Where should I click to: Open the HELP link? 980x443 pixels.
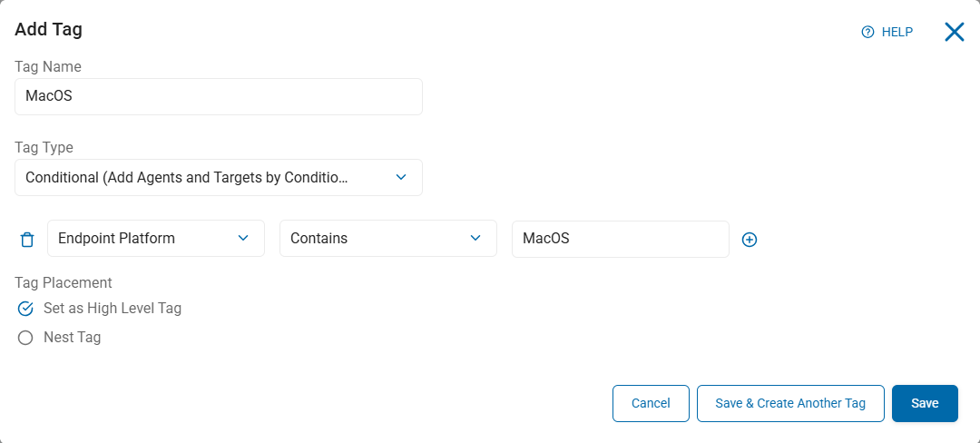[897, 32]
